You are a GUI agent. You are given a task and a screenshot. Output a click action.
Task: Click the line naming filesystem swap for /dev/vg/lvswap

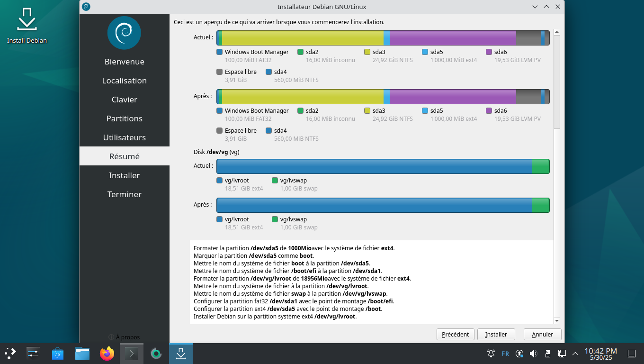click(290, 293)
